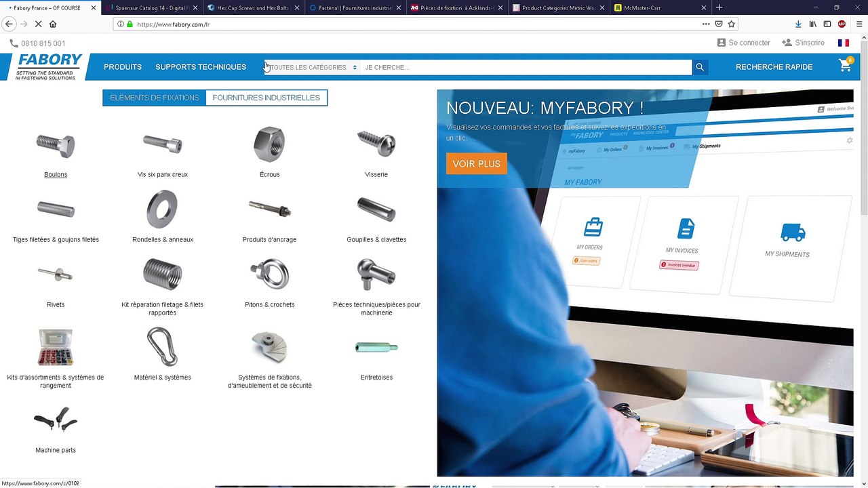Click Se connecter link

744,43
